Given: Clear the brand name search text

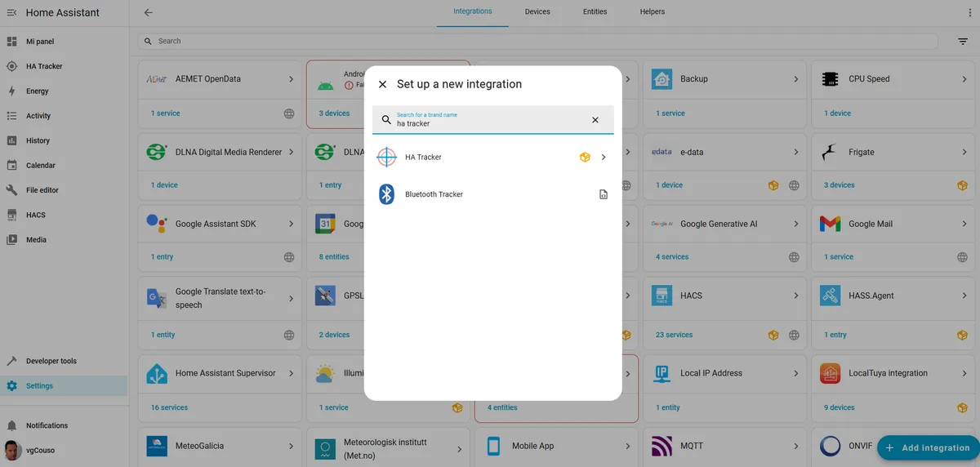Looking at the screenshot, I should (x=595, y=120).
